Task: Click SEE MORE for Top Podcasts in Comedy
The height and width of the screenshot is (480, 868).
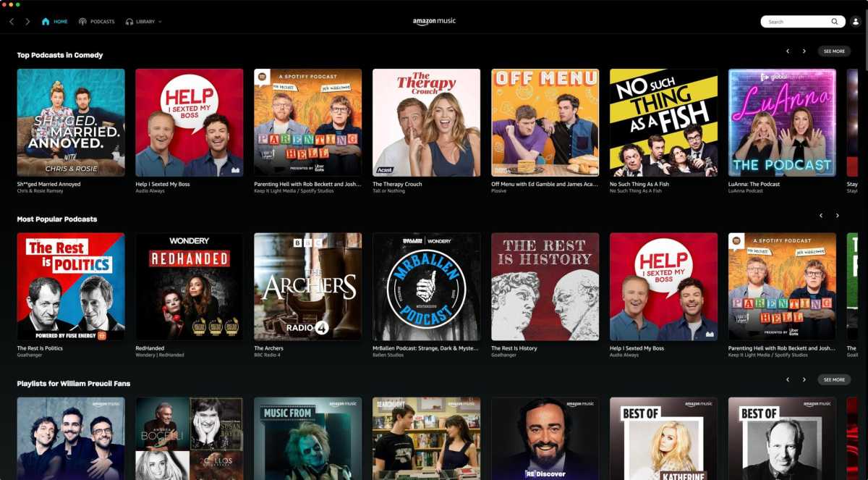Action: point(834,51)
